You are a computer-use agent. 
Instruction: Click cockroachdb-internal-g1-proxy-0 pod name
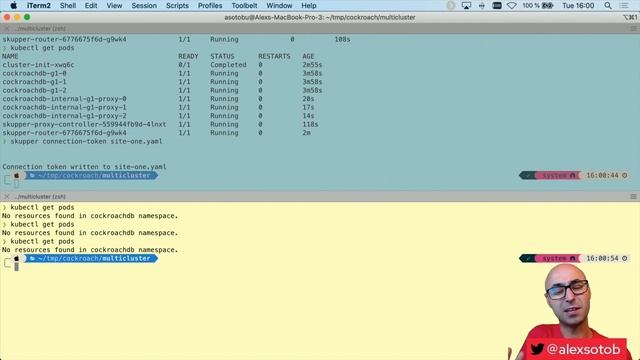[64, 99]
